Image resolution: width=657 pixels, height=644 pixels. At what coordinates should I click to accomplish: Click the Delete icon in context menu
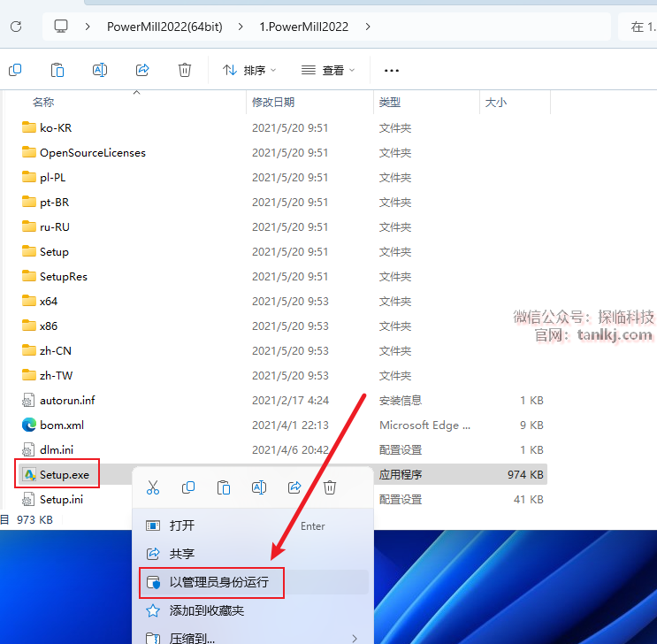[330, 487]
